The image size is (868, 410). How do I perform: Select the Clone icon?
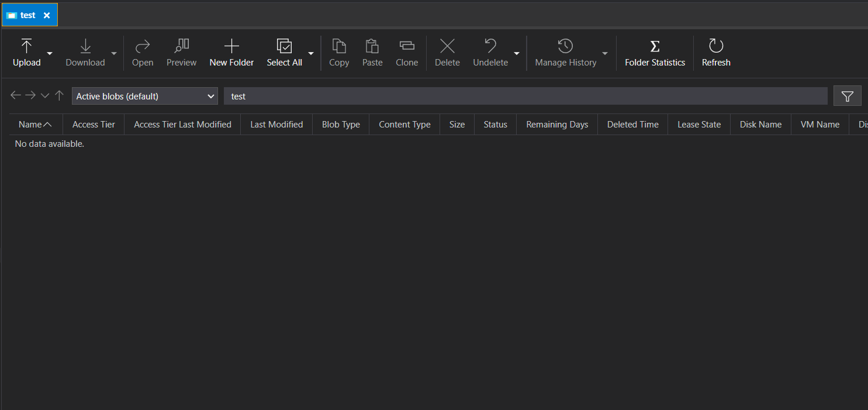click(407, 52)
